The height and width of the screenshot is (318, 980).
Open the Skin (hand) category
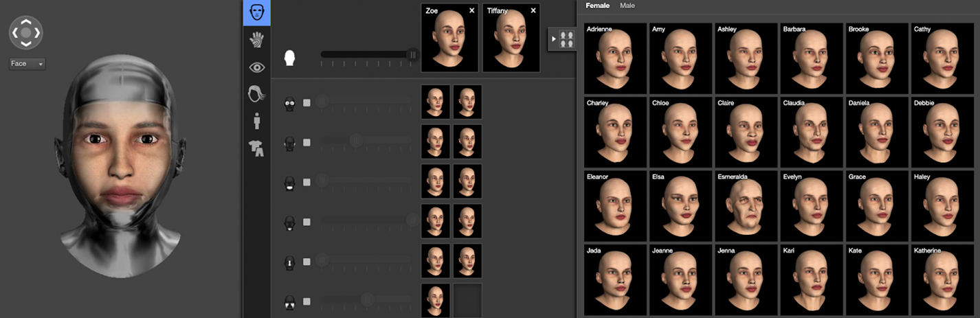pos(257,40)
